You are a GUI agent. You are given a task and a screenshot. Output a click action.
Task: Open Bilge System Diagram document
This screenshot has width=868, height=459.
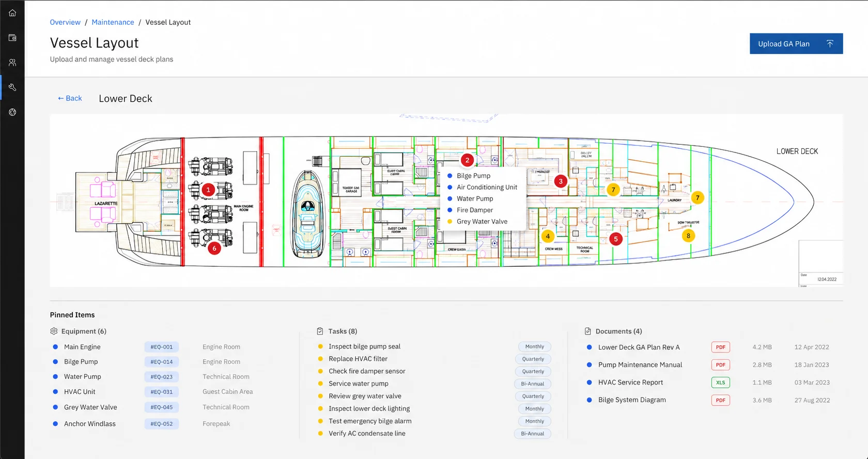(632, 400)
